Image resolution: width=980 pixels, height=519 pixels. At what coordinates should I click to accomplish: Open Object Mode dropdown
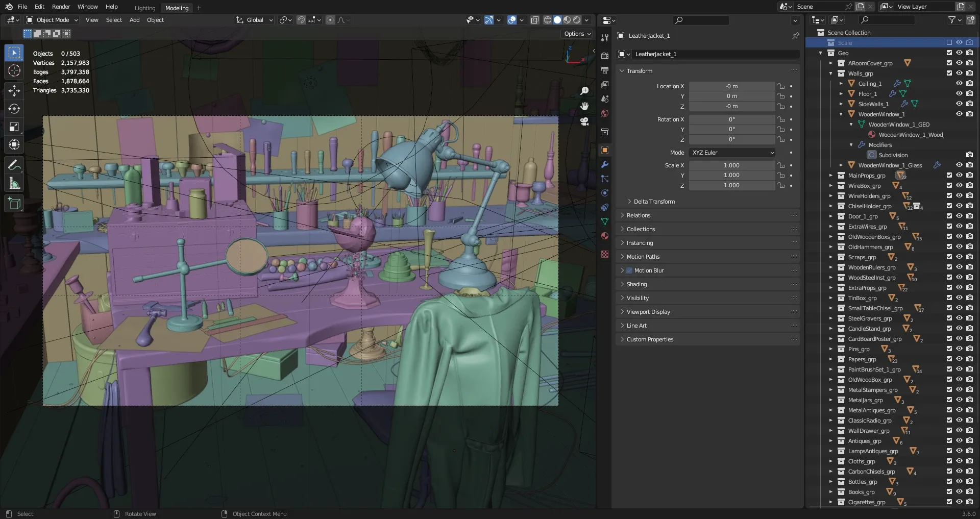[52, 20]
